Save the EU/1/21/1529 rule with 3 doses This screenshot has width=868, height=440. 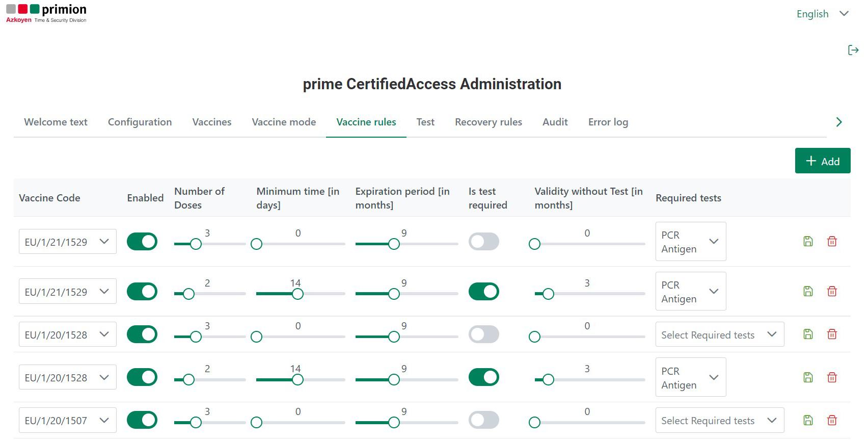point(808,241)
